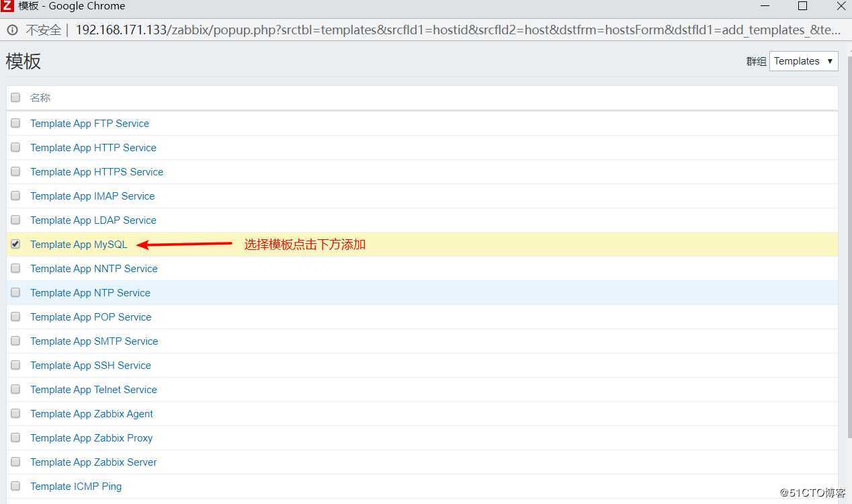Open Template App NTP Service link
This screenshot has width=852, height=504.
point(90,293)
